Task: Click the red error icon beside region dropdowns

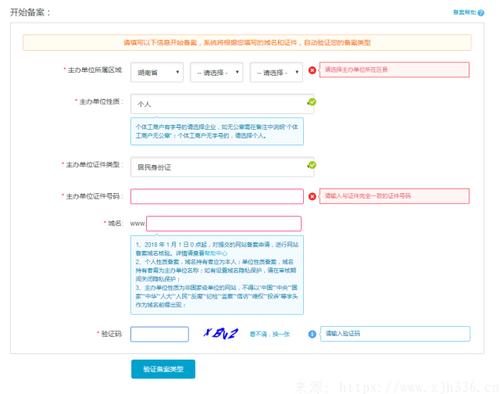Action: tap(312, 70)
